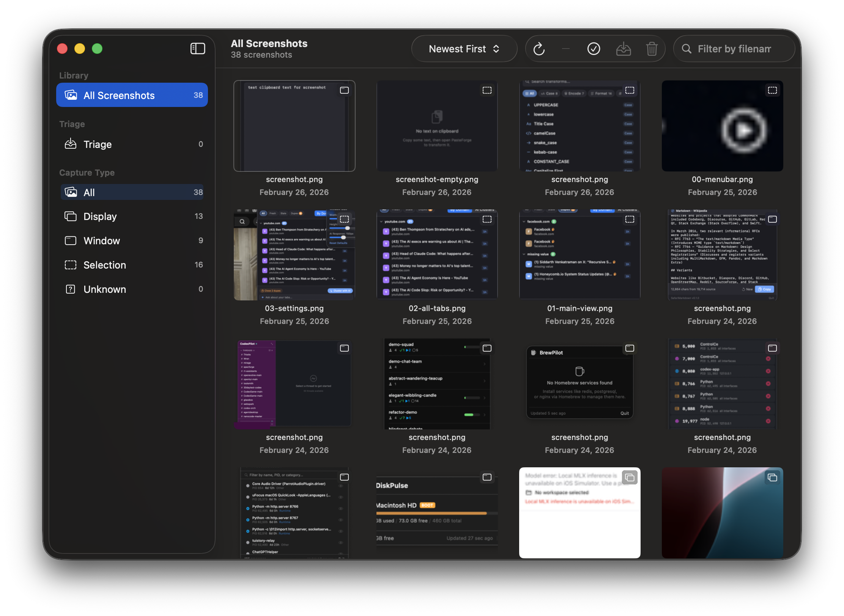Enable multi-select via the checkmark icon
The height and width of the screenshot is (616, 844).
tap(594, 49)
